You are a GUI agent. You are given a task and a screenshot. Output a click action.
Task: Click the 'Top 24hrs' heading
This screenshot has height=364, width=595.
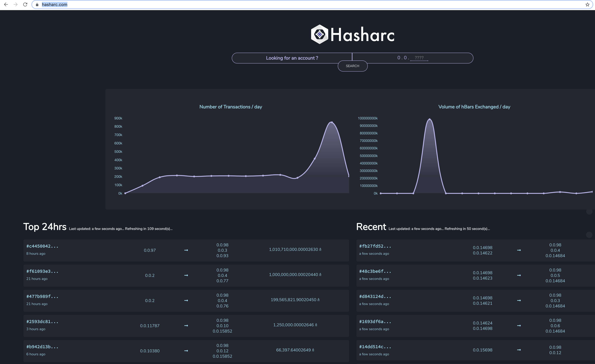coord(45,227)
